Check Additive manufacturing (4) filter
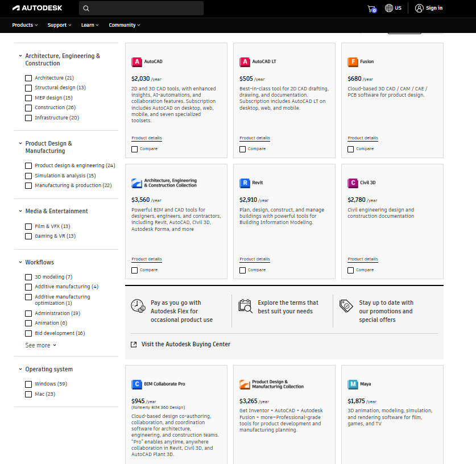The image size is (476, 464). (28, 287)
